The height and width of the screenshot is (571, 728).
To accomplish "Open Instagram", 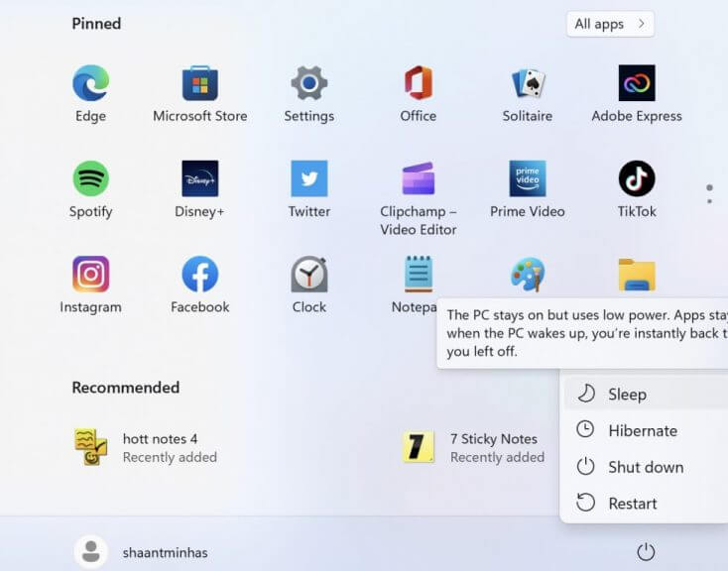I will pos(90,285).
